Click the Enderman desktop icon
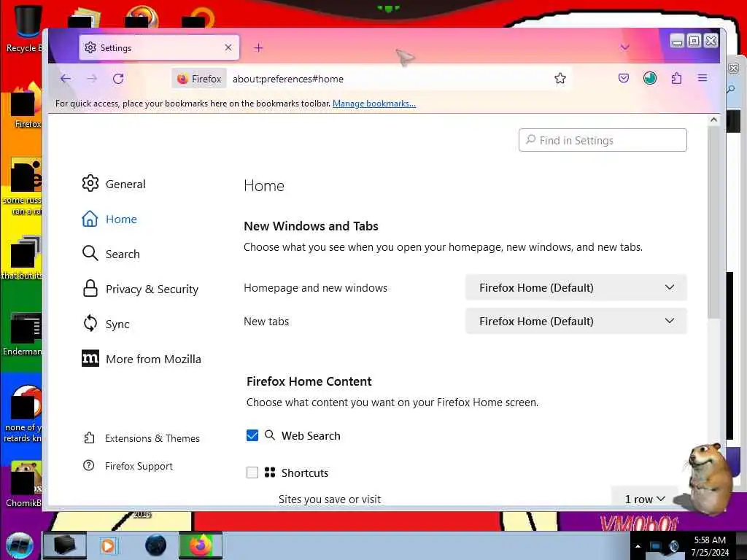The height and width of the screenshot is (560, 747). (23, 334)
